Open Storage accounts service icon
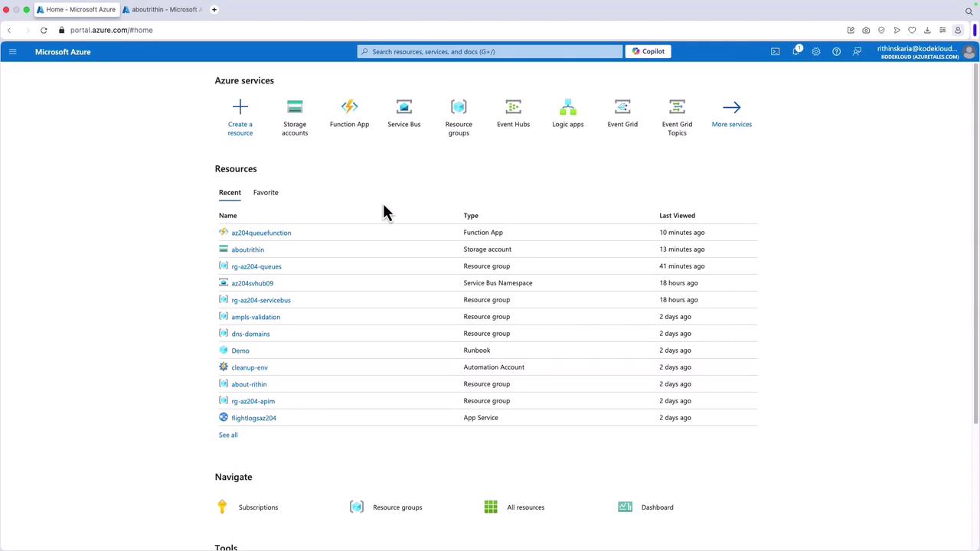980x551 pixels. coord(295,107)
